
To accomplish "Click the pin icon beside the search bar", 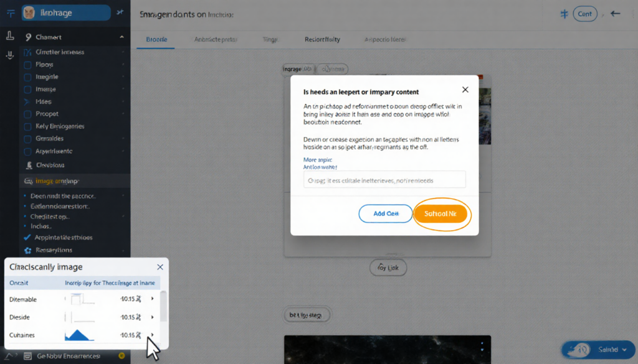I will pos(119,11).
